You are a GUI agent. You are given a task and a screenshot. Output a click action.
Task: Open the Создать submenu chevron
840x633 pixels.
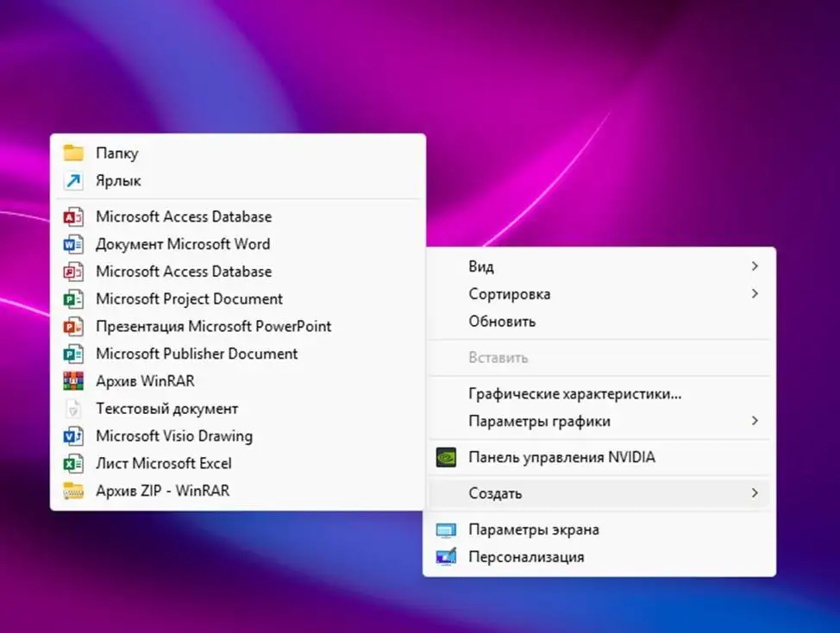click(x=755, y=493)
